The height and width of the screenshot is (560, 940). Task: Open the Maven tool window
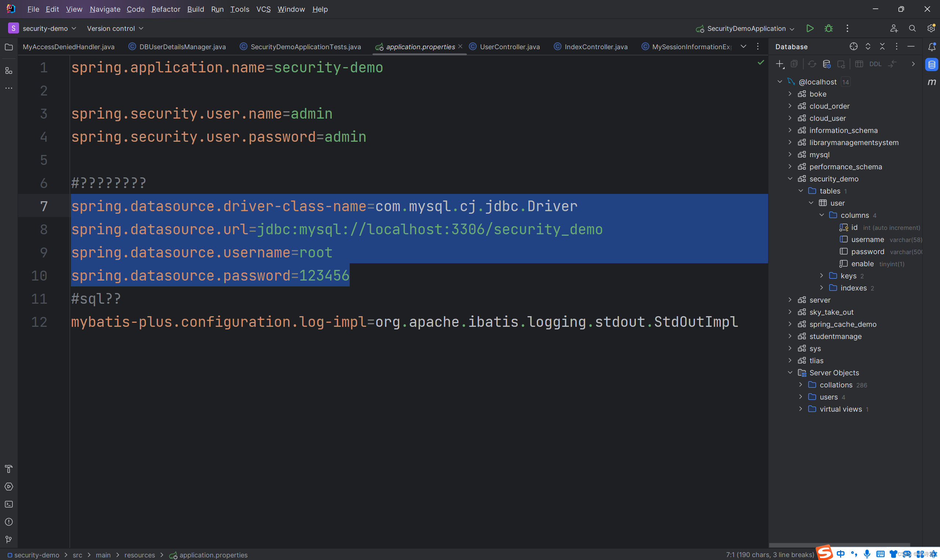point(931,82)
